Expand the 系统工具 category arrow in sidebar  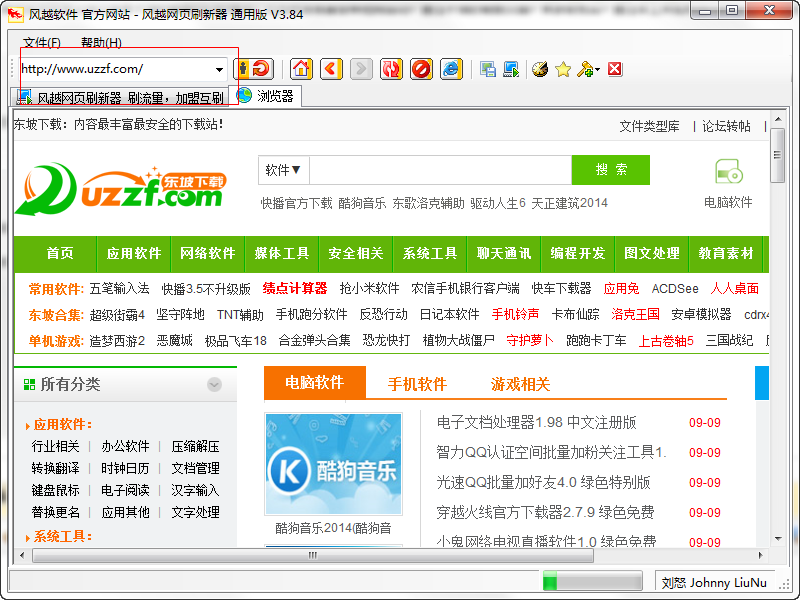(28, 537)
